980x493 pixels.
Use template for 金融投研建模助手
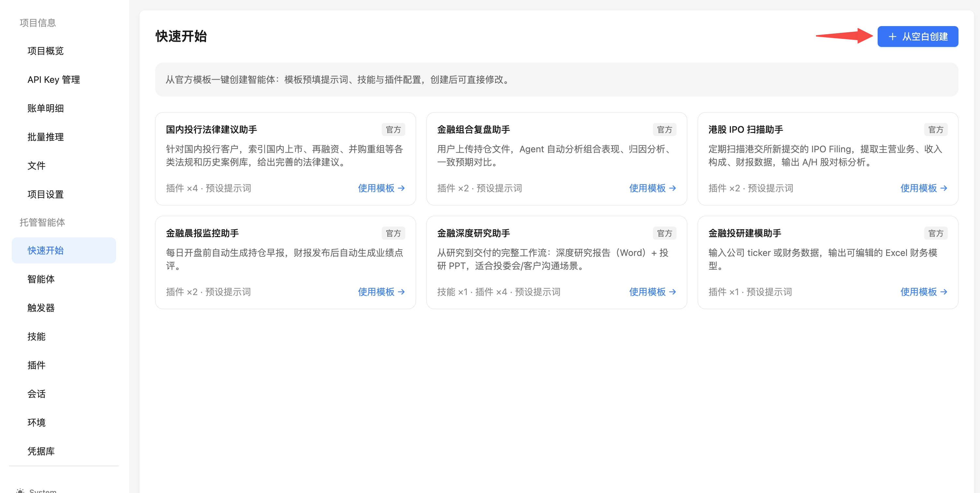(924, 292)
